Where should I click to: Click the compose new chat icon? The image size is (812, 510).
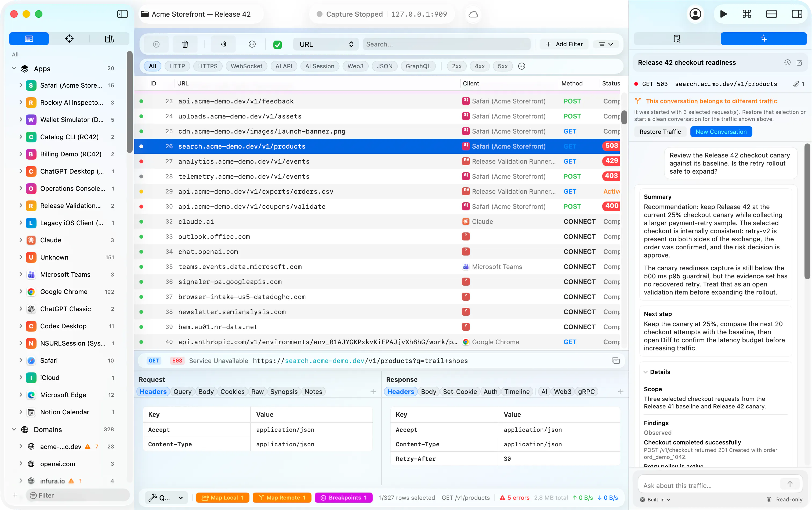(x=799, y=63)
